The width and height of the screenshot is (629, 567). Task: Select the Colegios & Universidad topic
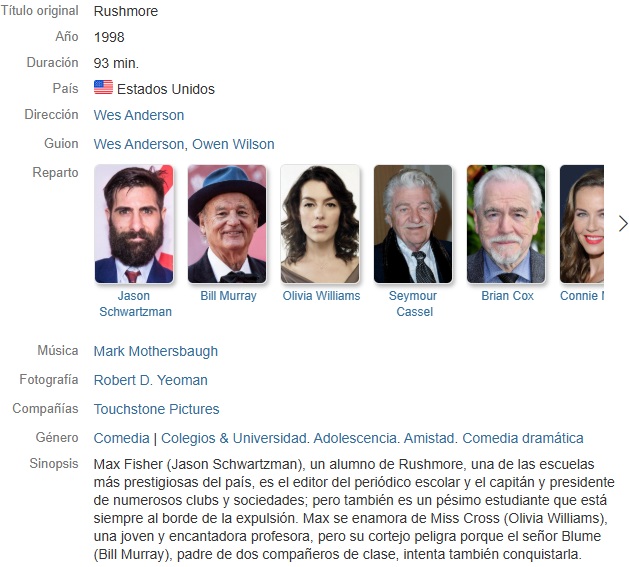[233, 438]
